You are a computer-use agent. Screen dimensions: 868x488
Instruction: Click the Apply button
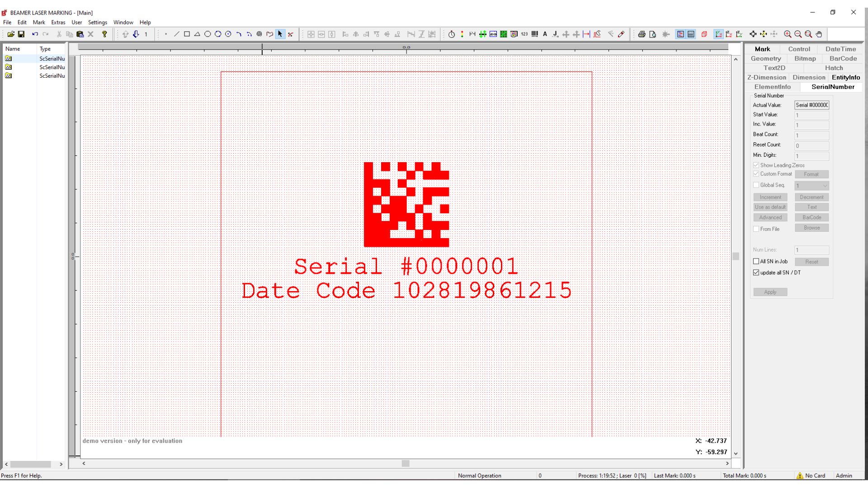click(x=770, y=292)
